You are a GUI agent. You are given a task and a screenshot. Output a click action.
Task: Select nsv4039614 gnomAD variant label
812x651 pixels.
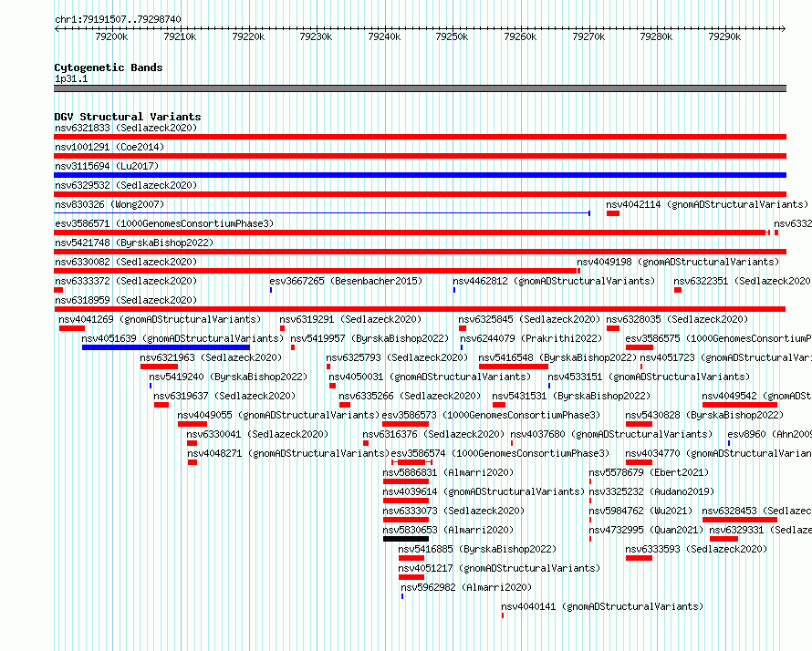point(484,491)
